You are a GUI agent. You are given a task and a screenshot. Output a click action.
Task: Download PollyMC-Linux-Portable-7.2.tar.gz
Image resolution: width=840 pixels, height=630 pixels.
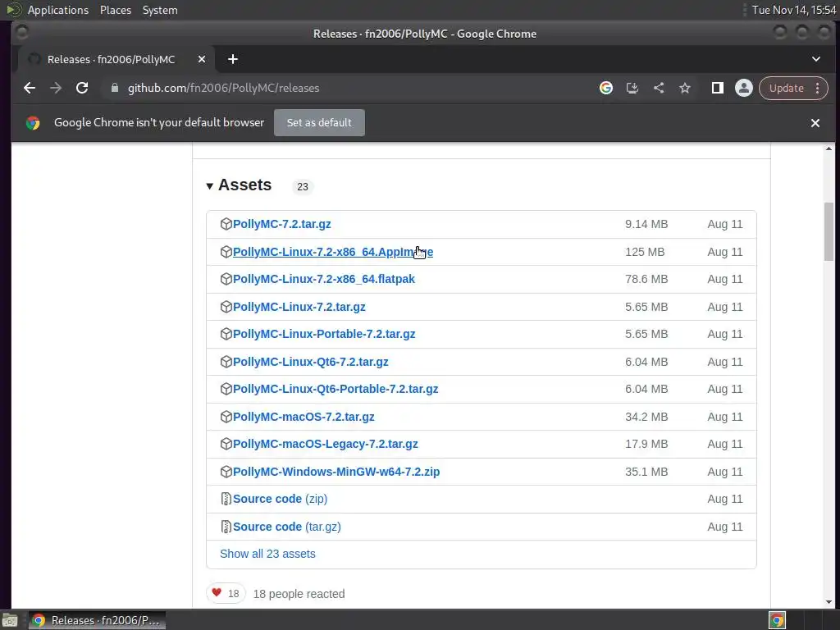(324, 335)
